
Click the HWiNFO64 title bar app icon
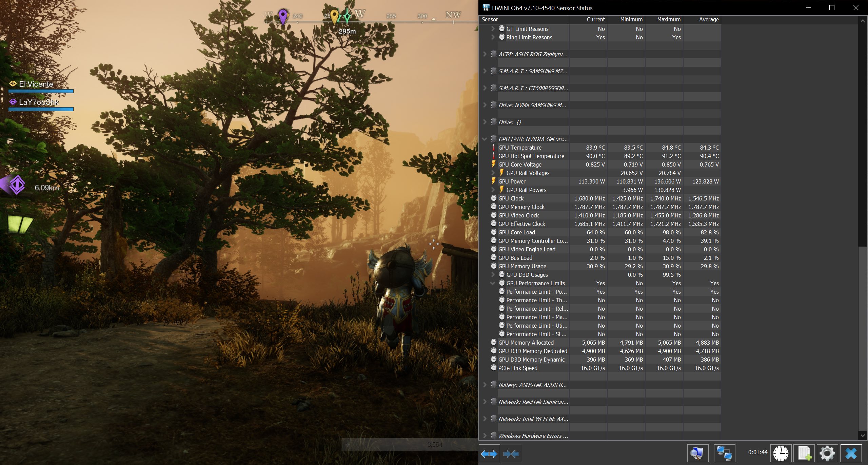tap(486, 7)
